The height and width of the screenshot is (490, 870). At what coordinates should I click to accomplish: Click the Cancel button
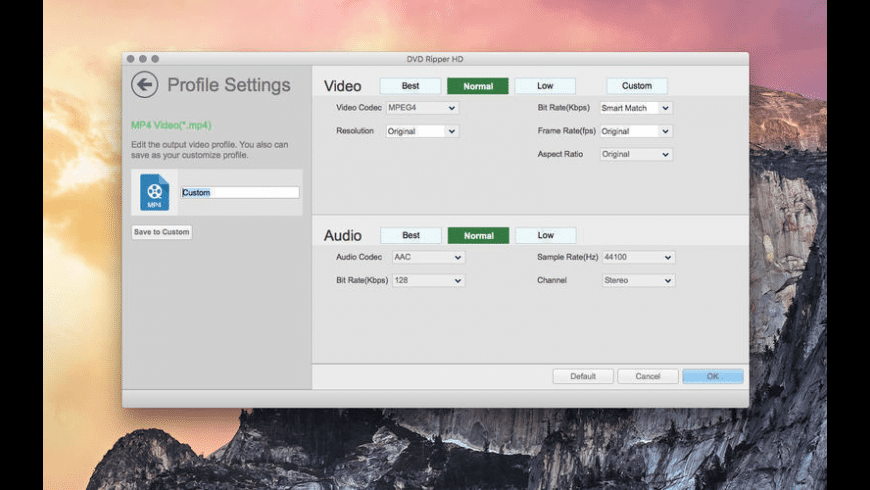point(648,376)
